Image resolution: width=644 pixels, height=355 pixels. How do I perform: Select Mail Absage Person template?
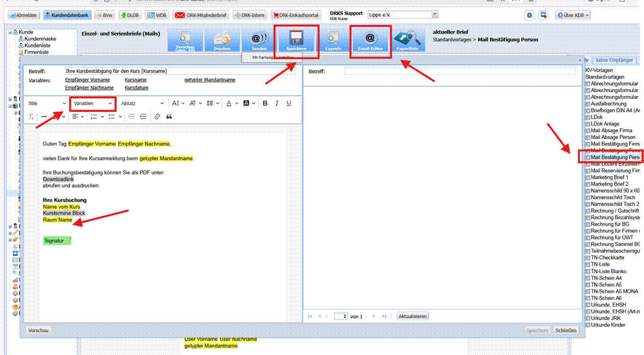pos(612,137)
